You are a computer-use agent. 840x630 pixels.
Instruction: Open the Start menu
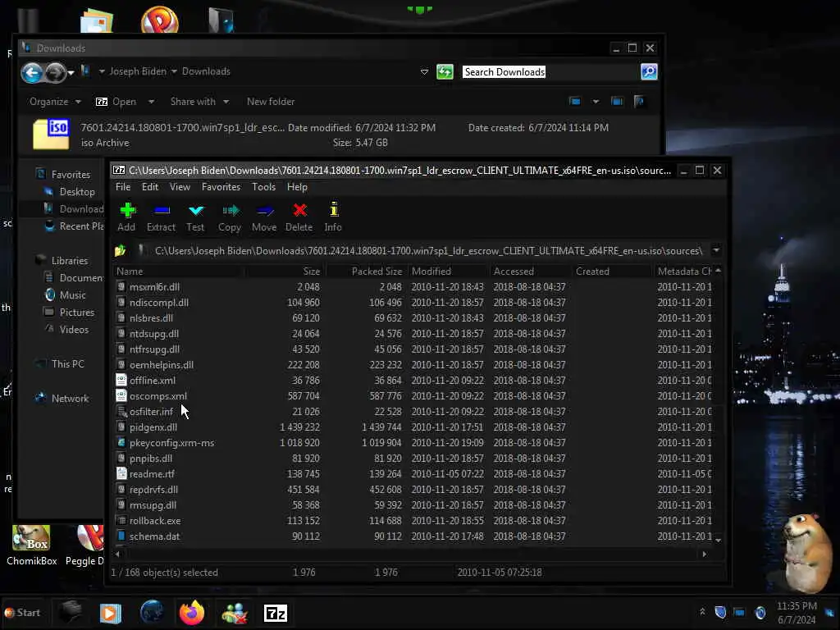click(22, 612)
